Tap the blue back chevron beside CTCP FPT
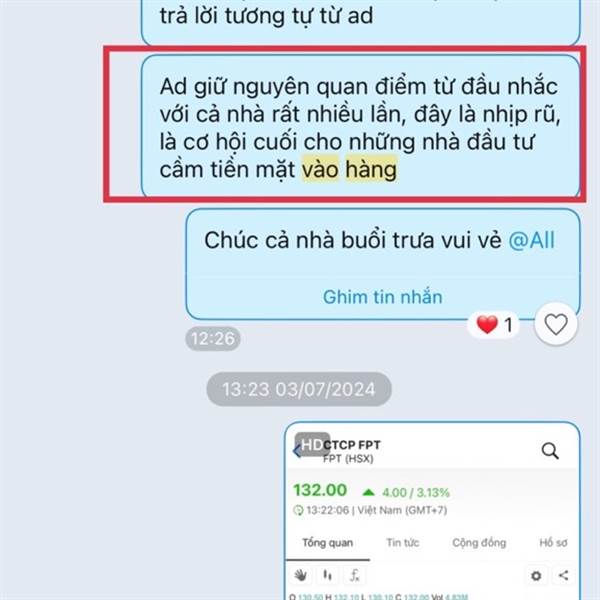 point(297,451)
